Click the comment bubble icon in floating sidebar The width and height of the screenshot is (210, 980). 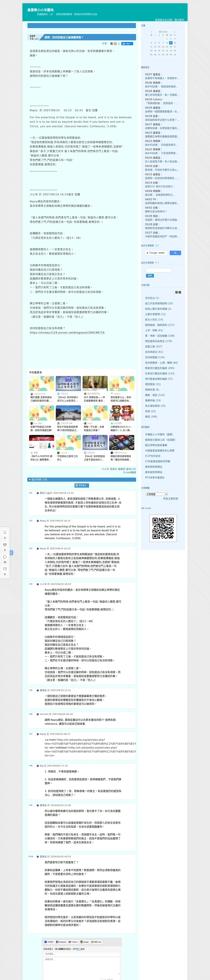[5, 557]
